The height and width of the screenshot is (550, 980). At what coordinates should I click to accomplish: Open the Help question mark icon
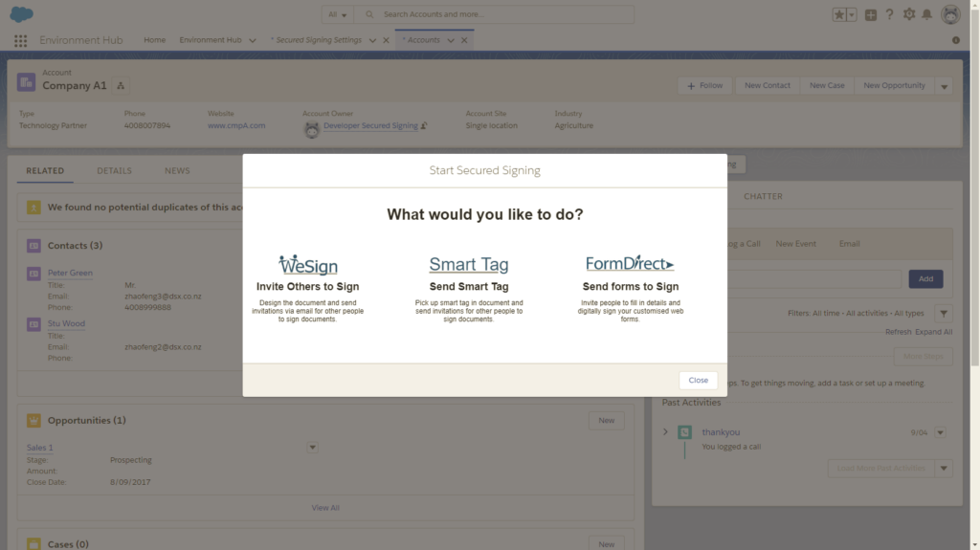click(889, 14)
